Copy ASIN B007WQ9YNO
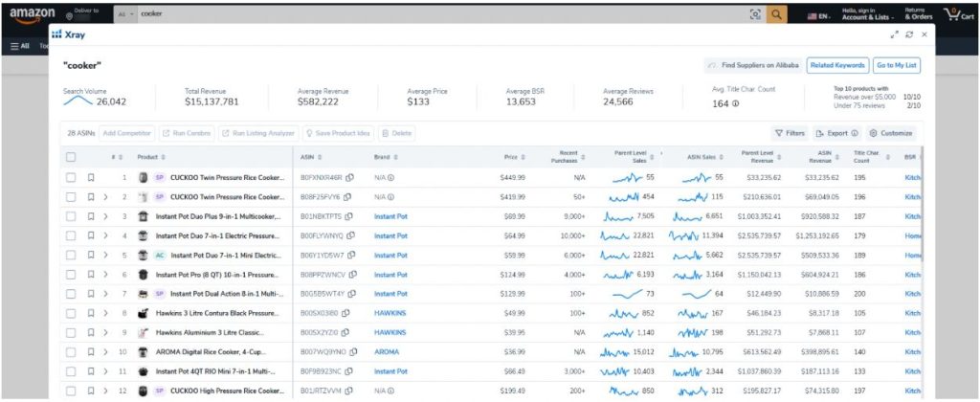The height and width of the screenshot is (402, 980). click(x=354, y=352)
